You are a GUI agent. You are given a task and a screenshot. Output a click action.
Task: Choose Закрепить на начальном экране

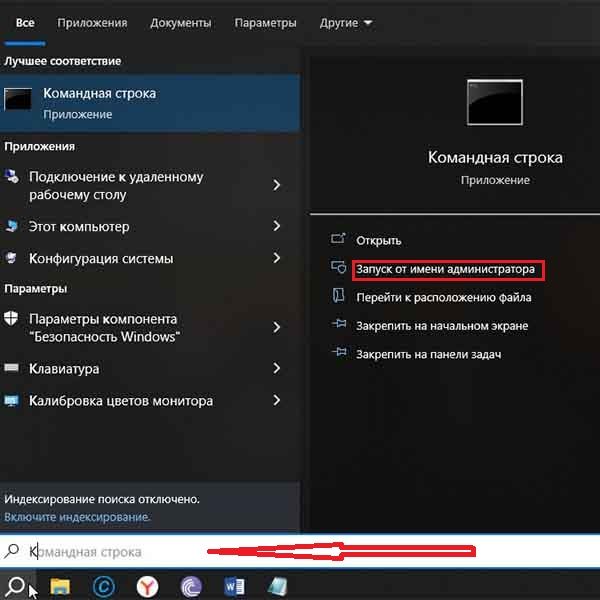[x=442, y=326]
